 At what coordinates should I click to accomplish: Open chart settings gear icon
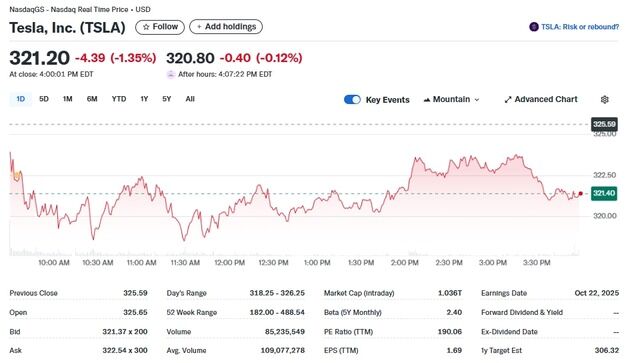(x=604, y=99)
